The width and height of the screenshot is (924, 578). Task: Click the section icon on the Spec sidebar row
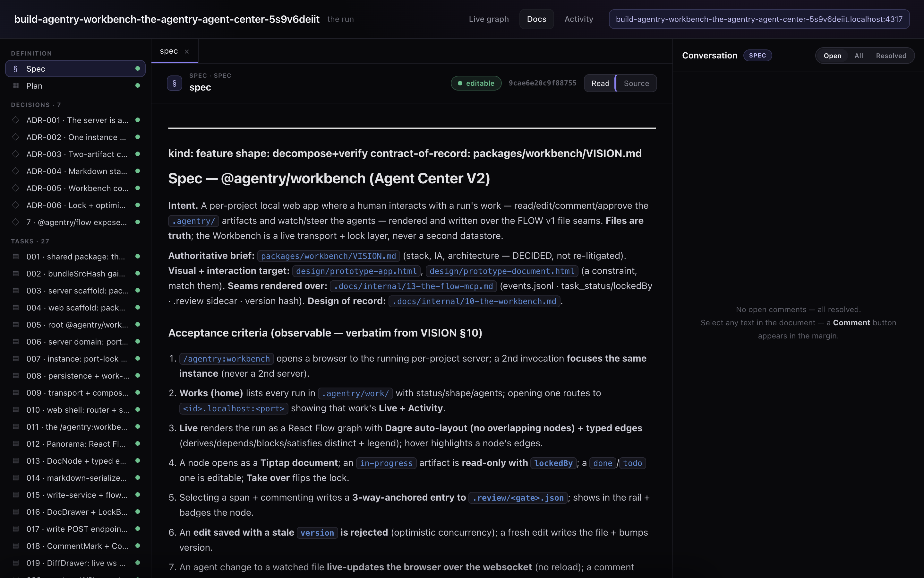click(x=16, y=69)
